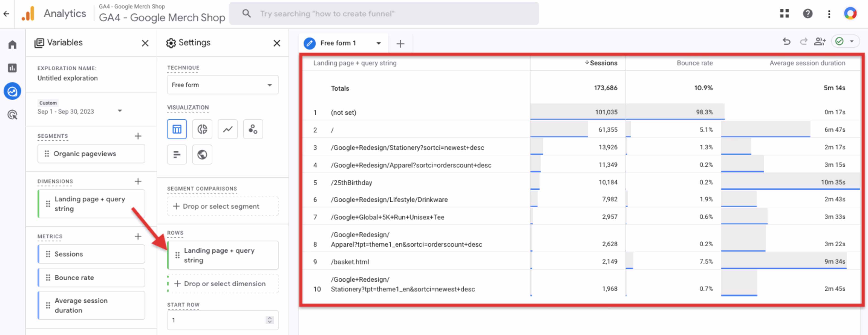Add a new metric with plus
The height and width of the screenshot is (335, 868).
coord(138,236)
